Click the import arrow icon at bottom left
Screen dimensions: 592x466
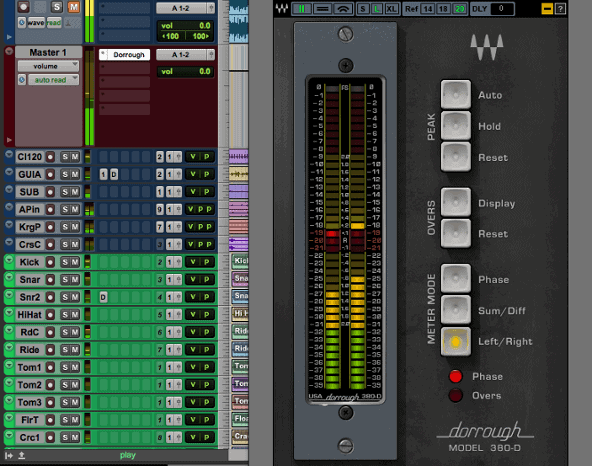pos(9,456)
